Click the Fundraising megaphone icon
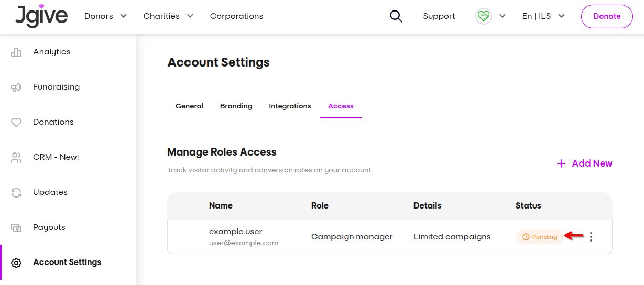The height and width of the screenshot is (285, 644). pyautogui.click(x=16, y=87)
